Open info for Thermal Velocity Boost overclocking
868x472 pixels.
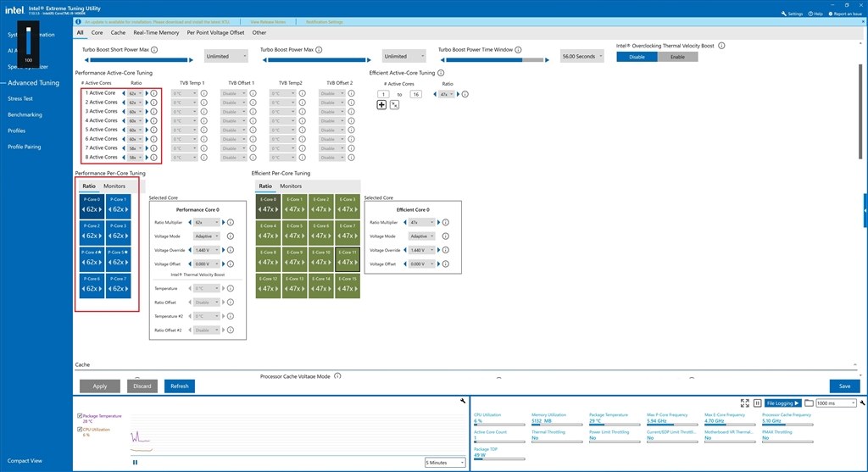721,46
